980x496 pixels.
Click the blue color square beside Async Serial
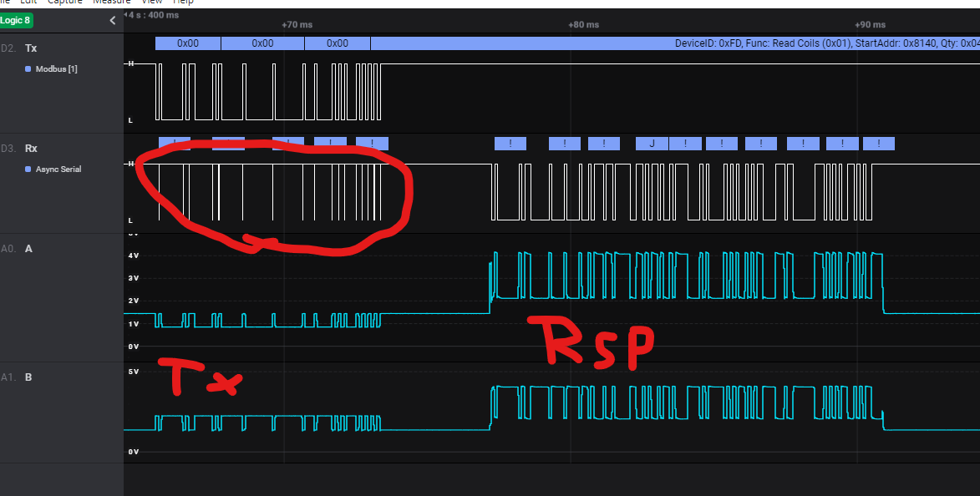(28, 170)
